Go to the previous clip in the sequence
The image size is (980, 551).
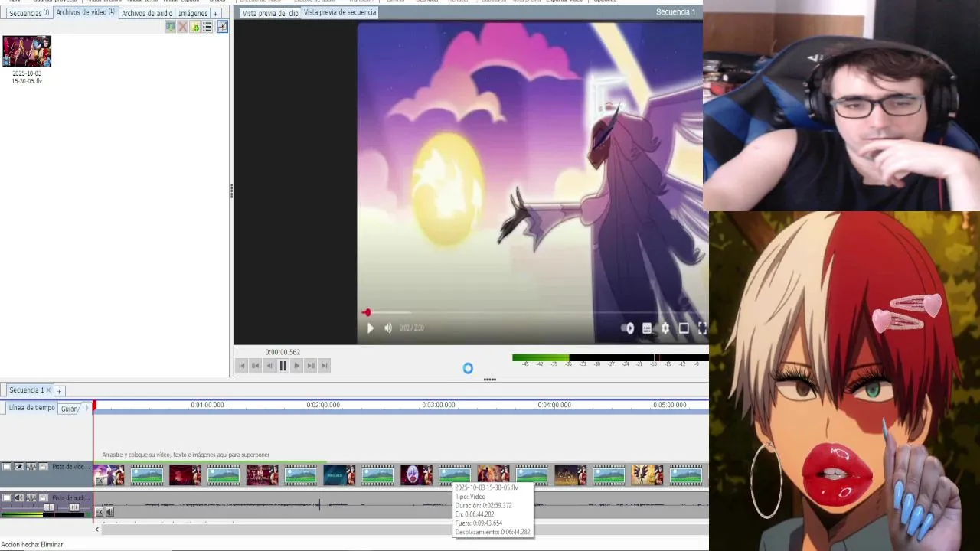(x=256, y=366)
